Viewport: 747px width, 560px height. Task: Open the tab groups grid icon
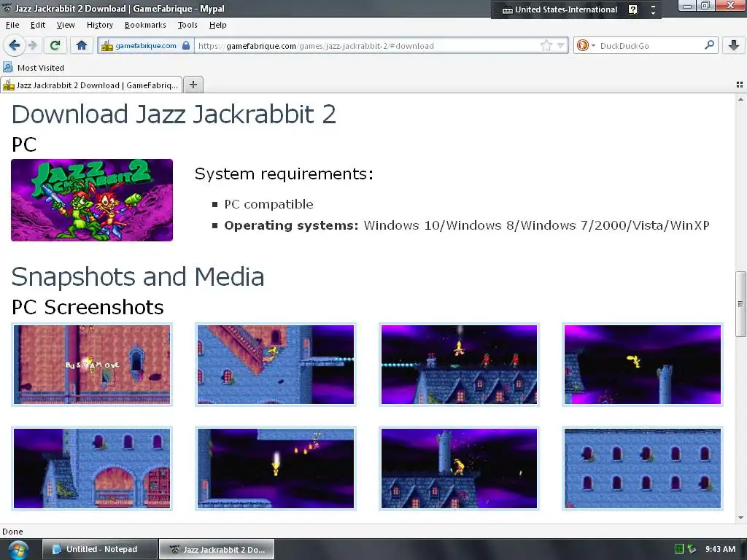pyautogui.click(x=740, y=85)
